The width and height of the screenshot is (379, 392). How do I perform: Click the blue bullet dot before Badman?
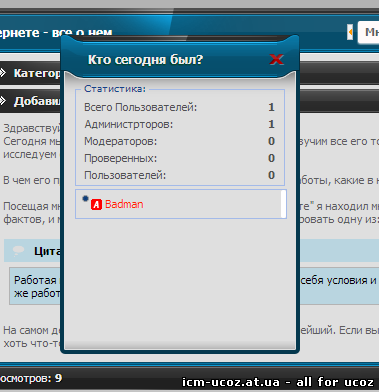[85, 198]
